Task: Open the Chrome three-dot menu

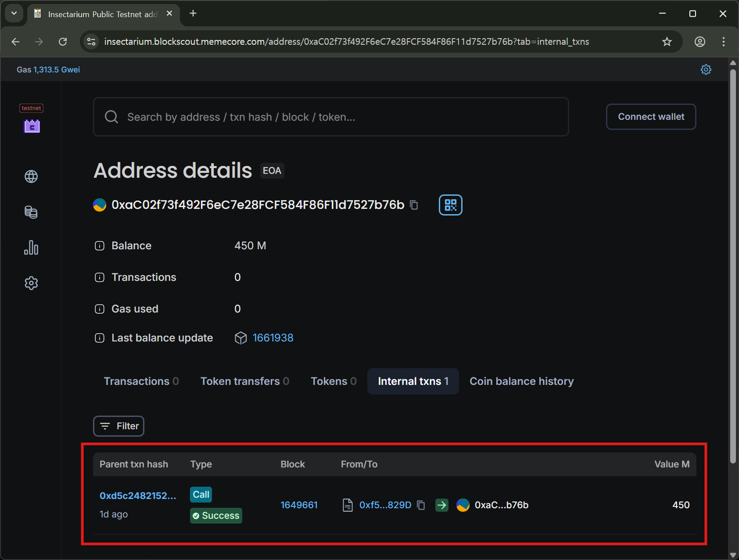Action: 723,42
